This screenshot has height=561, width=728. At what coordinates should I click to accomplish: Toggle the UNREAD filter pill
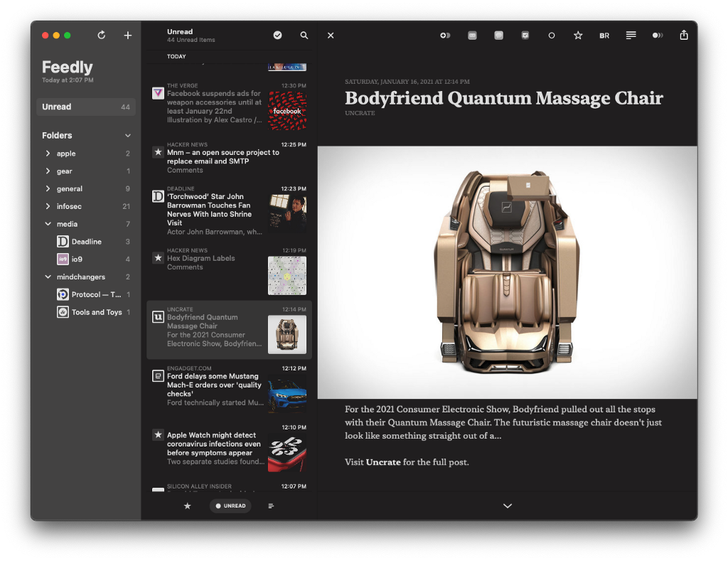point(231,506)
